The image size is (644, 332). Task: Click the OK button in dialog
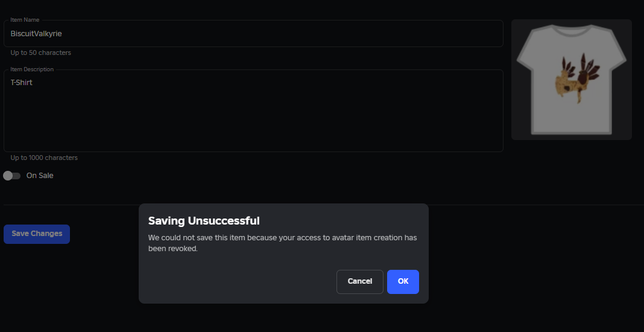(403, 282)
